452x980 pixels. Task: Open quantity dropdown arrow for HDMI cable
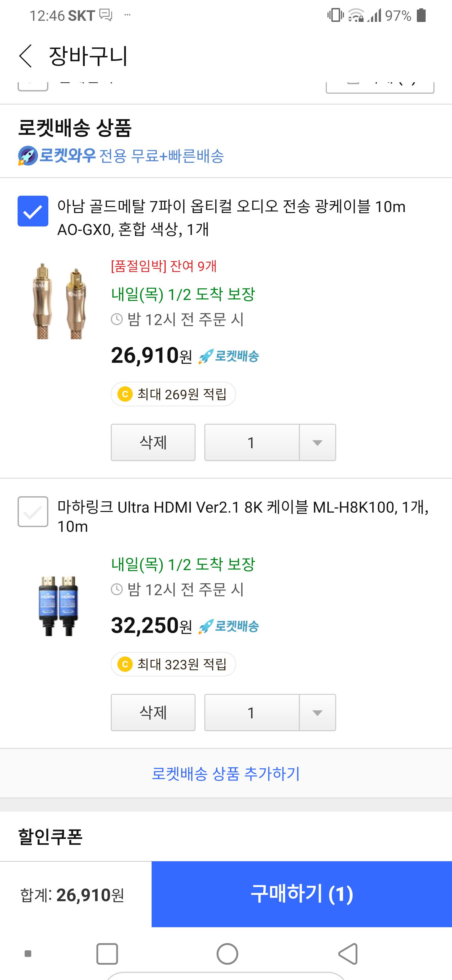tap(317, 713)
